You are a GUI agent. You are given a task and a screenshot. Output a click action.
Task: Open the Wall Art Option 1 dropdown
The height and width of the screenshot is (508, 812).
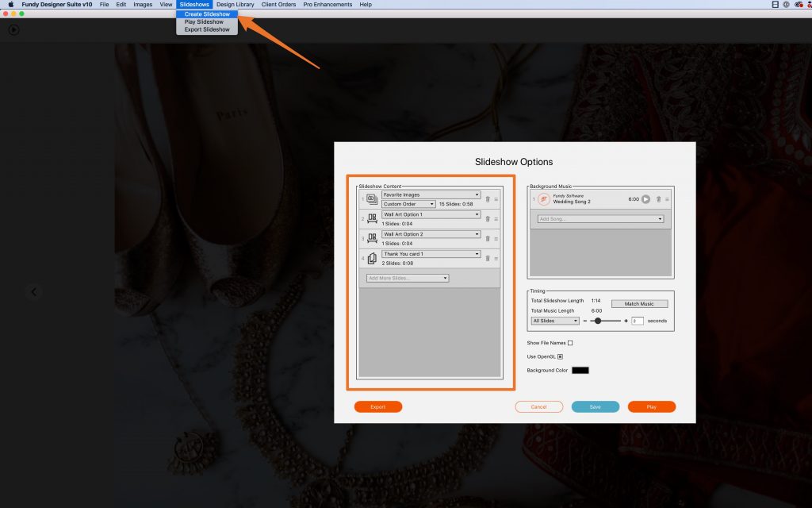[431, 214]
